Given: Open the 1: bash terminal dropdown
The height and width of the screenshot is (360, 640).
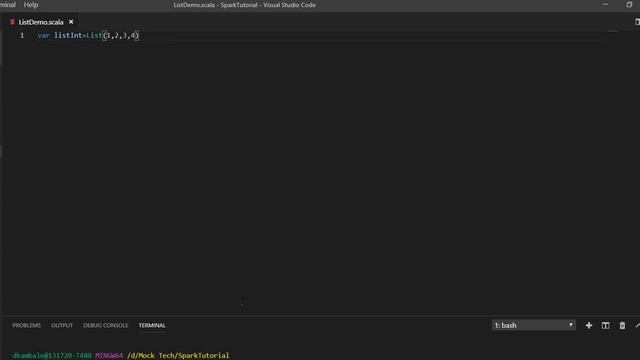Looking at the screenshot, I should (533, 325).
